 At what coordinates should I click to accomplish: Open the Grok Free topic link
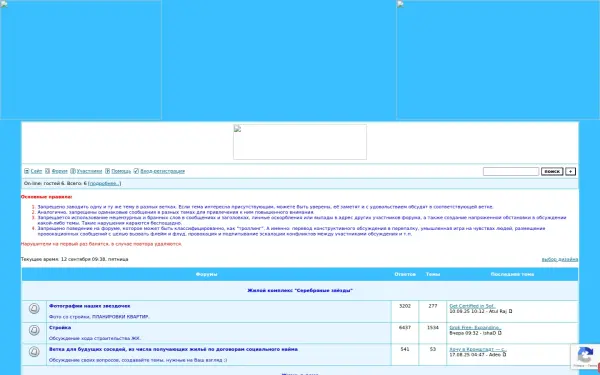(475, 328)
